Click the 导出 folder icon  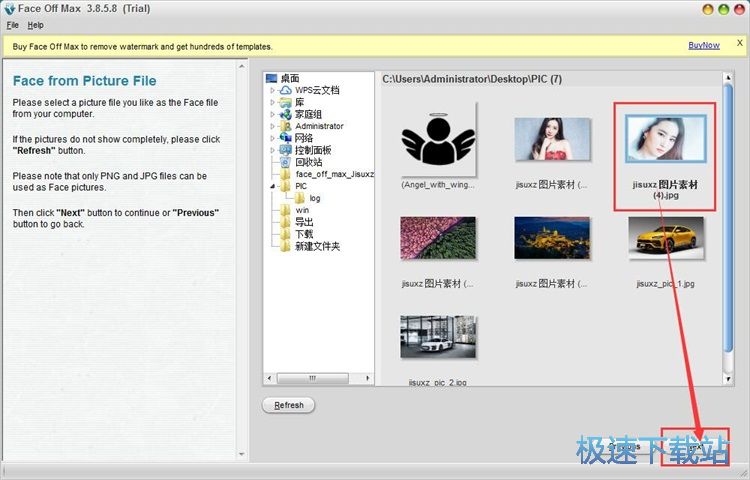click(286, 222)
